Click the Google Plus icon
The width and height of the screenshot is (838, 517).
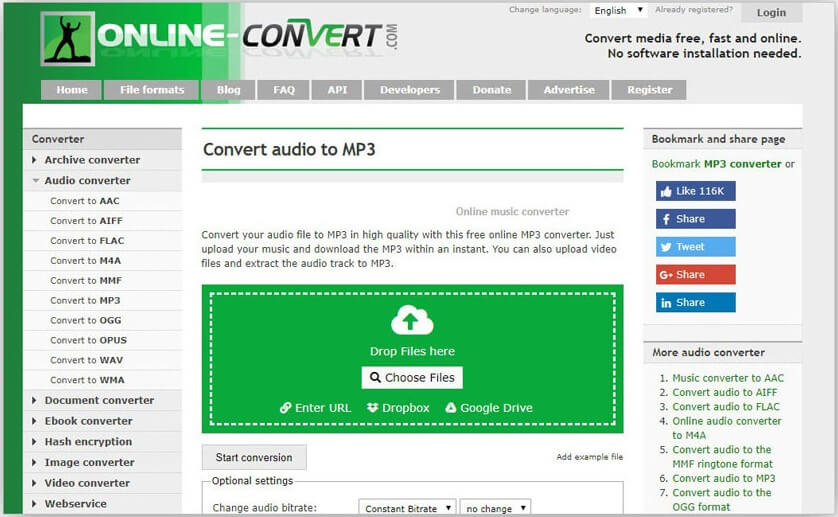click(x=666, y=275)
